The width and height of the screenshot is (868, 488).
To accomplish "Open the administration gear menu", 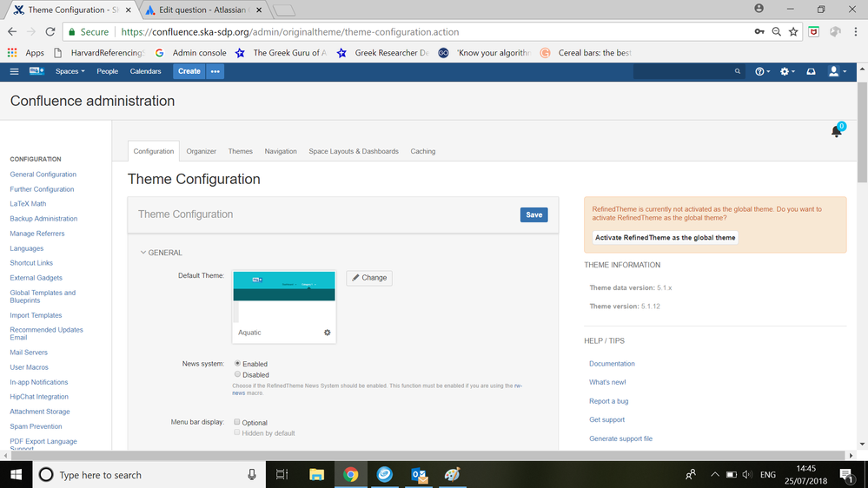I will click(787, 71).
